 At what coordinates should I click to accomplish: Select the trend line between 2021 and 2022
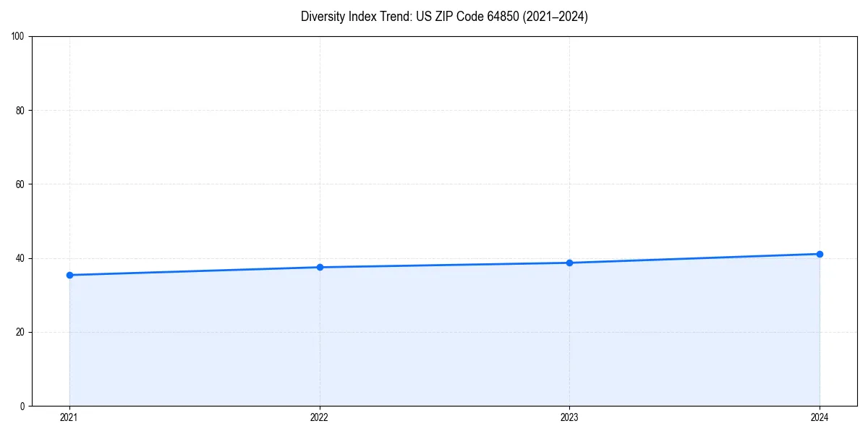pos(195,271)
